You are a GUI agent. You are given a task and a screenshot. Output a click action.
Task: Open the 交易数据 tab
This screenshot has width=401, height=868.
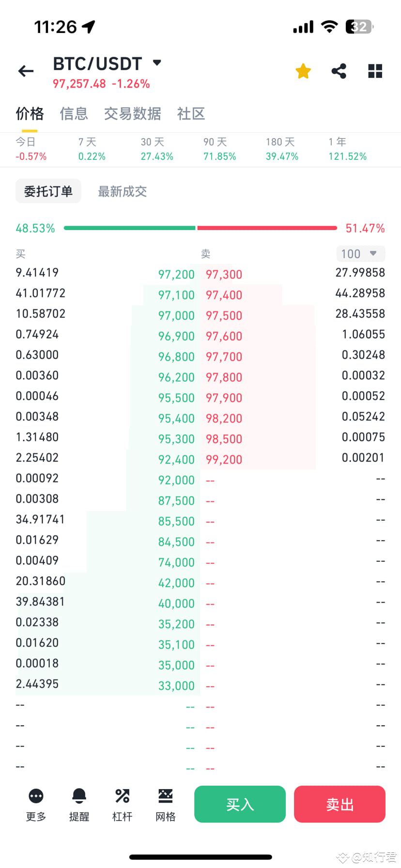coord(133,114)
